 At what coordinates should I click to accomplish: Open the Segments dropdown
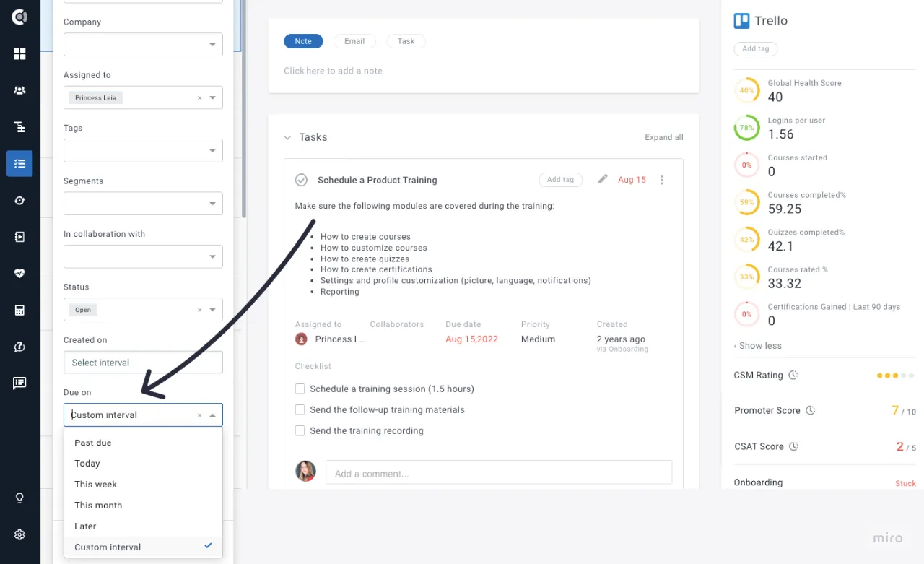143,204
